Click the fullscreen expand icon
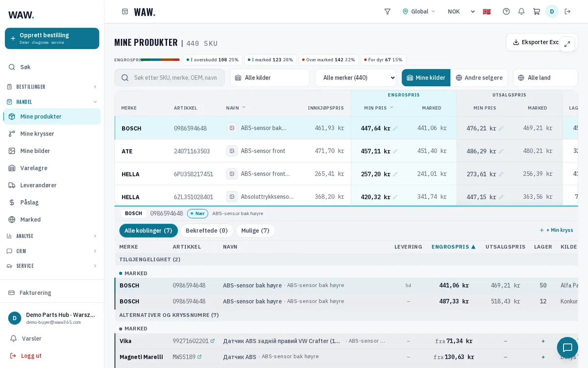 point(567,44)
